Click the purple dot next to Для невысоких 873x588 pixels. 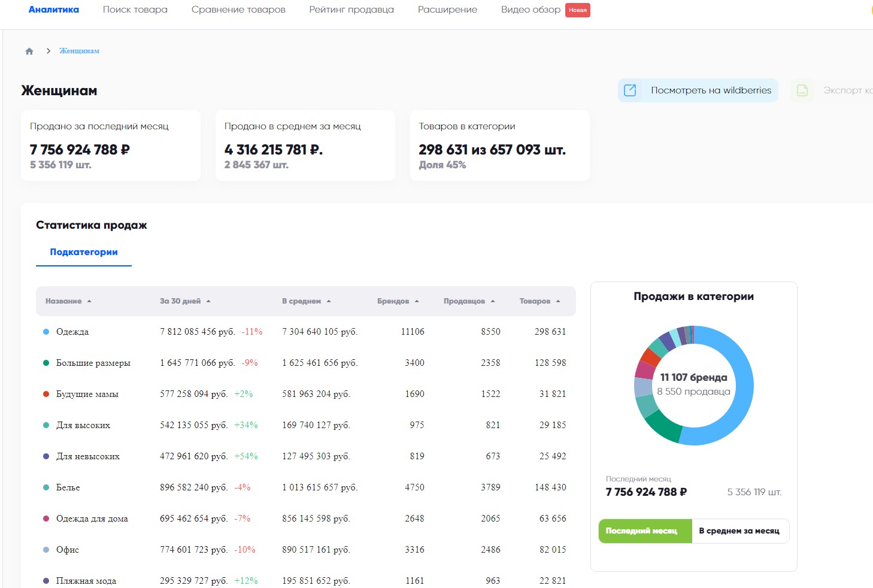click(x=46, y=456)
